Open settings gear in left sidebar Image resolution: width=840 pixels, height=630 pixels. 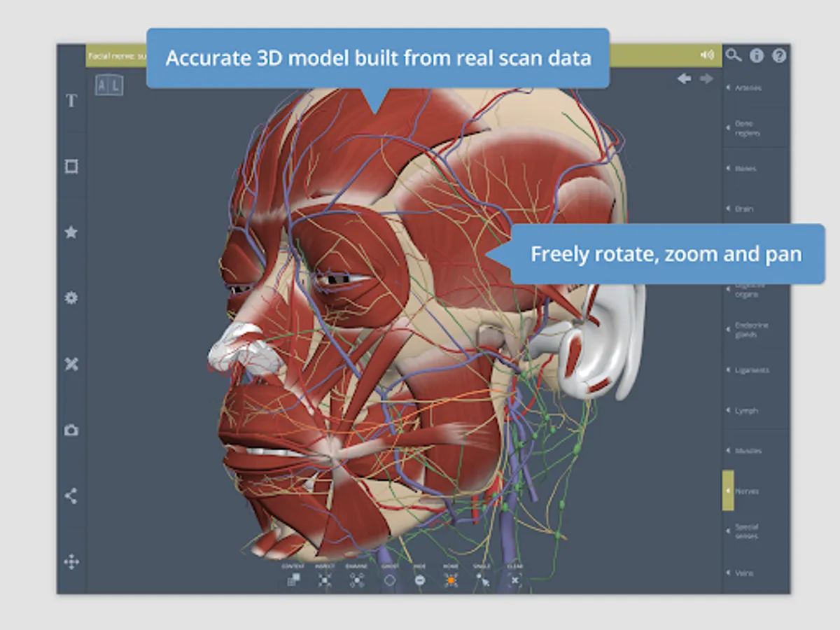tap(71, 298)
